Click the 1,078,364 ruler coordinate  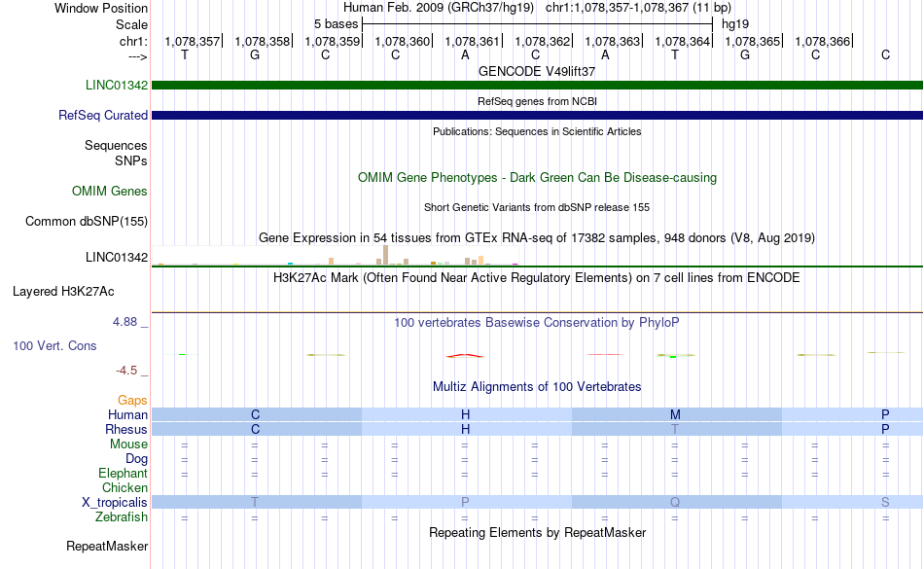click(683, 41)
